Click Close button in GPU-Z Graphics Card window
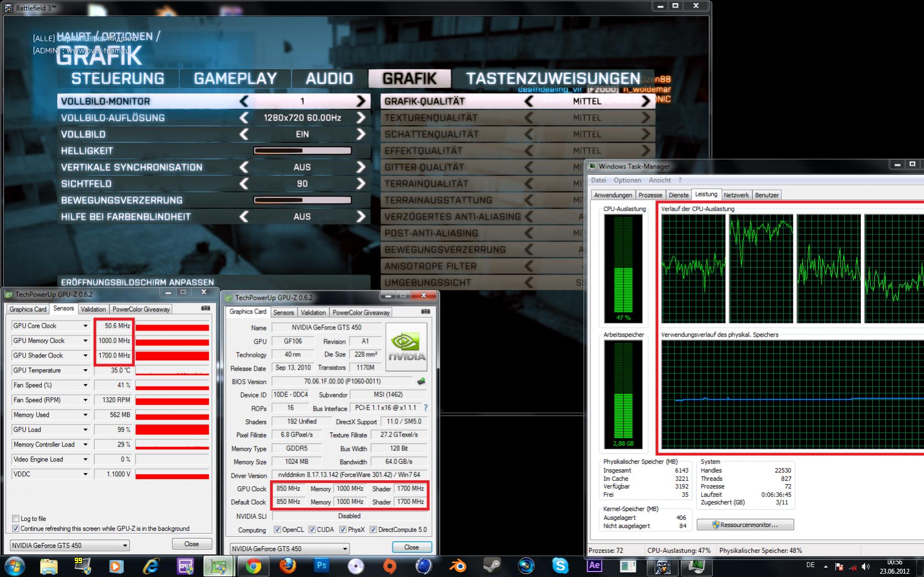The height and width of the screenshot is (577, 924). pyautogui.click(x=412, y=547)
